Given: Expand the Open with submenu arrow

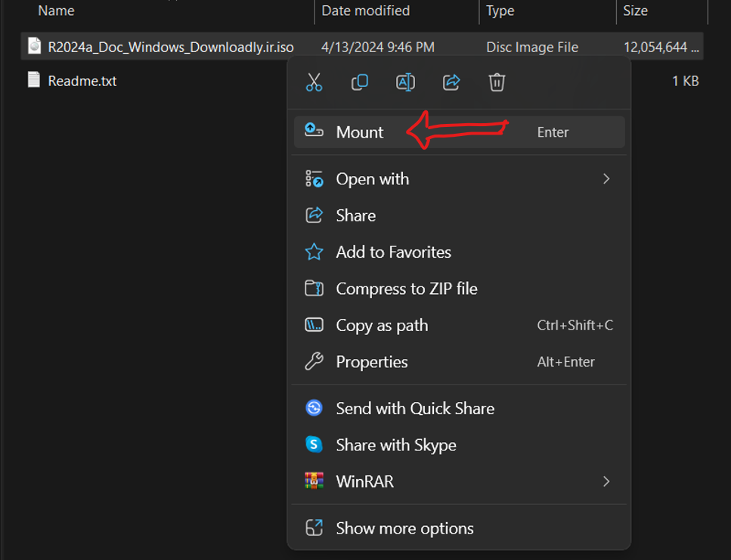Looking at the screenshot, I should point(606,179).
